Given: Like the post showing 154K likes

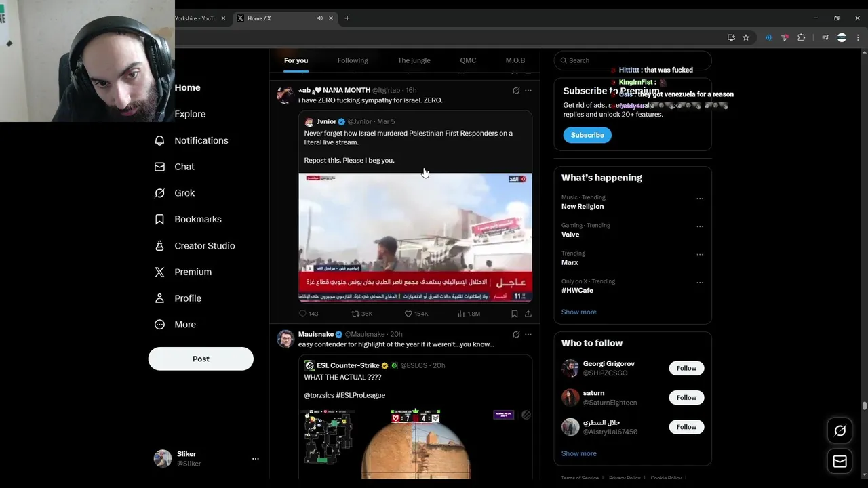Looking at the screenshot, I should point(408,314).
